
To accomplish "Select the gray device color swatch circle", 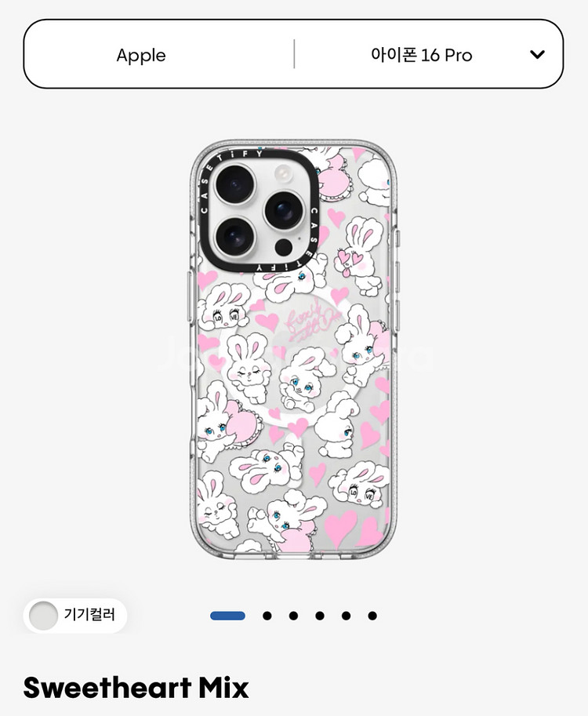I will tap(43, 615).
